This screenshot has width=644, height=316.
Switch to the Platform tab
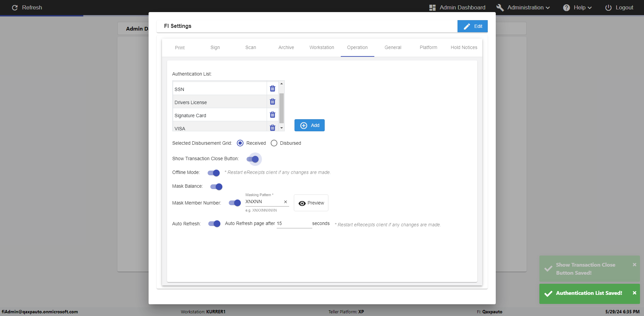pyautogui.click(x=428, y=48)
